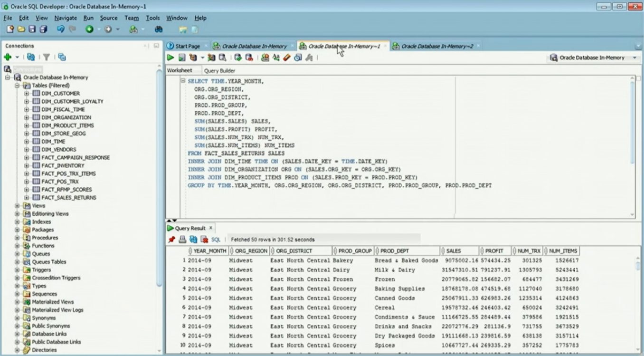644x356 pixels.
Task: Open the Explain Plan dropdown arrow
Action: [x=202, y=58]
